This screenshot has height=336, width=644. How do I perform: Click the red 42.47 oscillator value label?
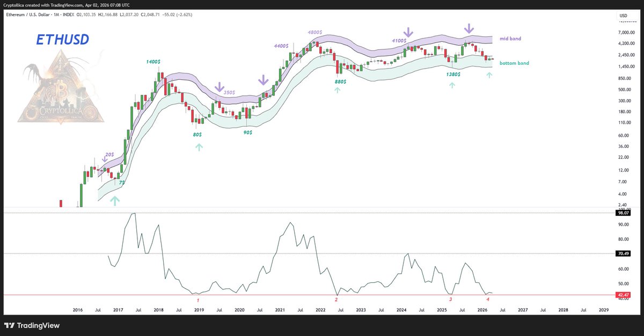click(623, 295)
